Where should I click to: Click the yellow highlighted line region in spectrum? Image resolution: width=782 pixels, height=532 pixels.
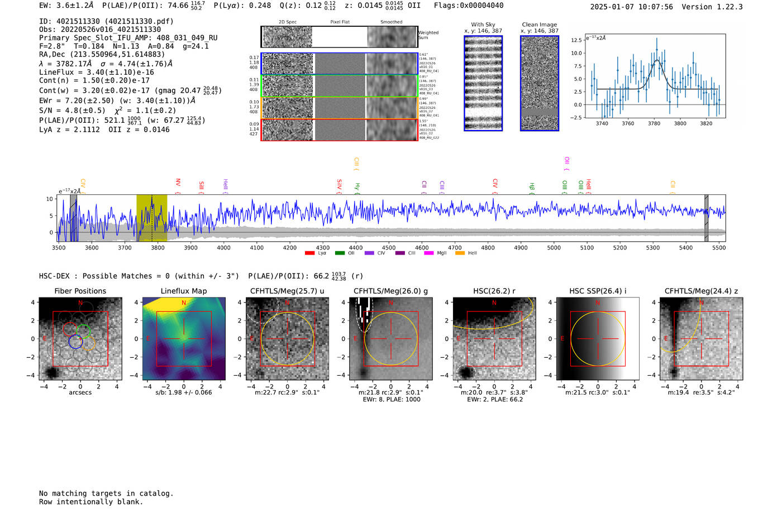(x=152, y=218)
